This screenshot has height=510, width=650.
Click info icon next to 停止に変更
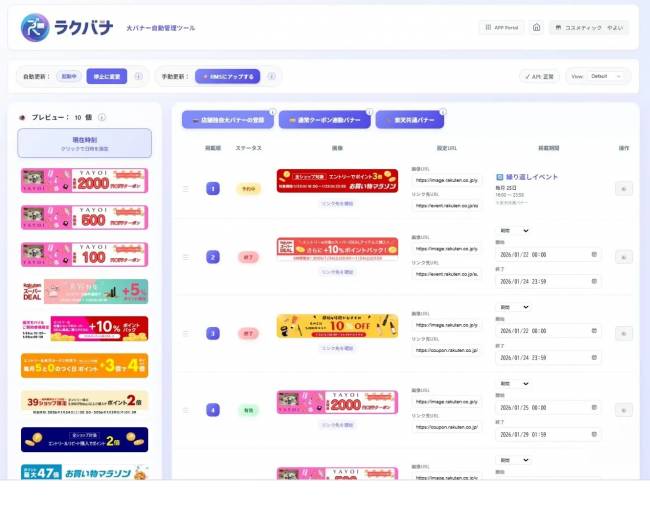(x=138, y=76)
